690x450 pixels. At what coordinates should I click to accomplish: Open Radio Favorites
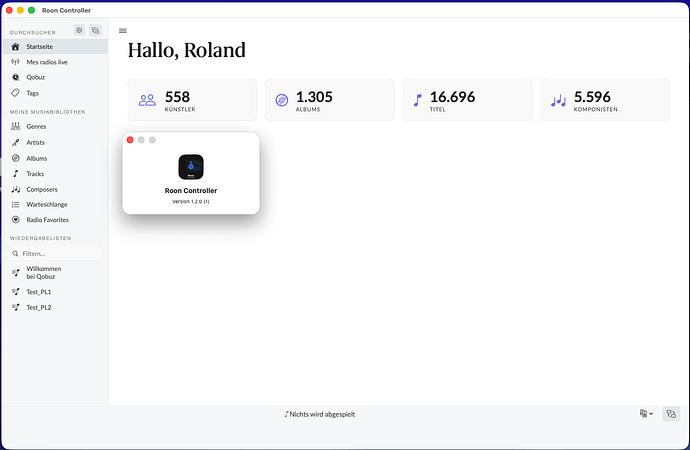click(55, 220)
